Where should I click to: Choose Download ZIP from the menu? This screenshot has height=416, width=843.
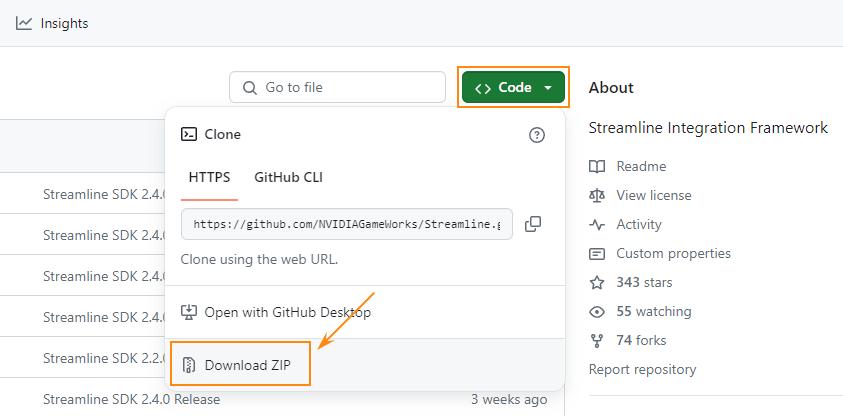[247, 366]
